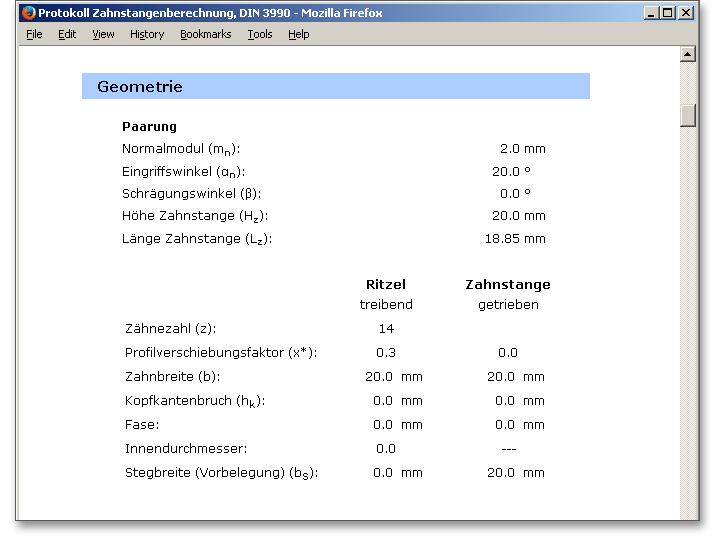The width and height of the screenshot is (715, 536).
Task: Show the Tools menu
Action: coord(260,34)
